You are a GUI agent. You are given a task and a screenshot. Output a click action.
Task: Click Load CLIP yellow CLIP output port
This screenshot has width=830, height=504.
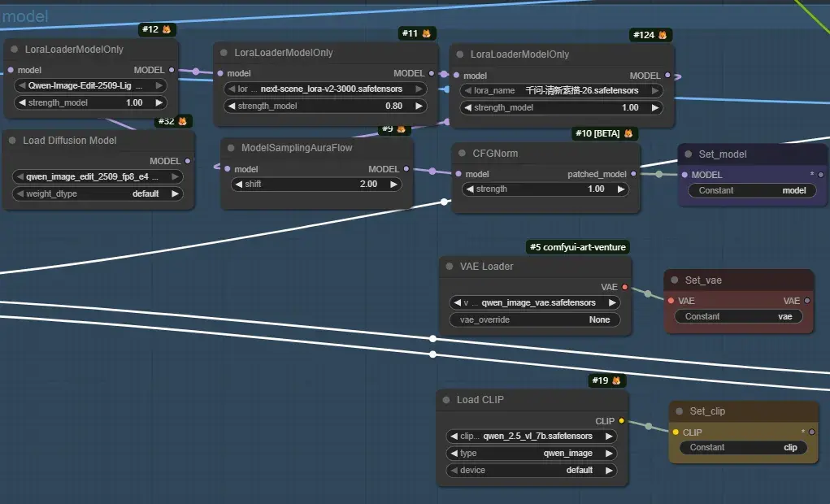tap(621, 421)
